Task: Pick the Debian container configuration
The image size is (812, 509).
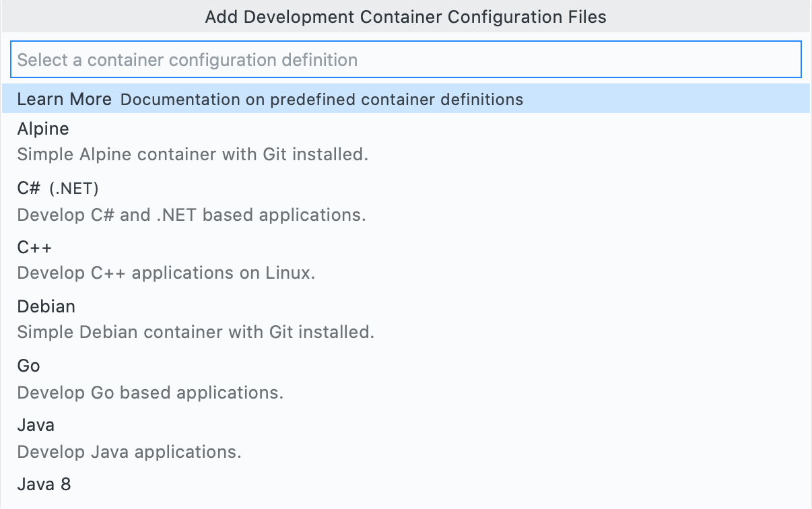Action: pyautogui.click(x=46, y=306)
